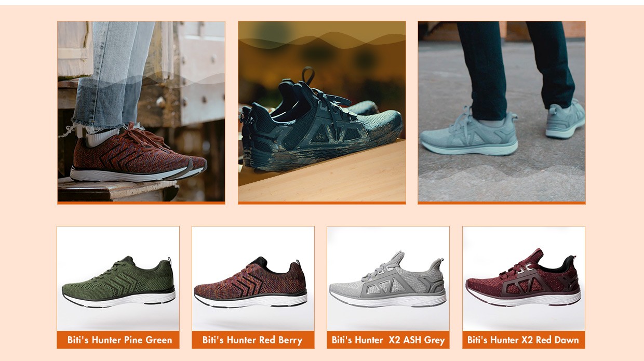Select the ASH Grey sneaker product image
The width and height of the screenshot is (644, 361).
(388, 278)
